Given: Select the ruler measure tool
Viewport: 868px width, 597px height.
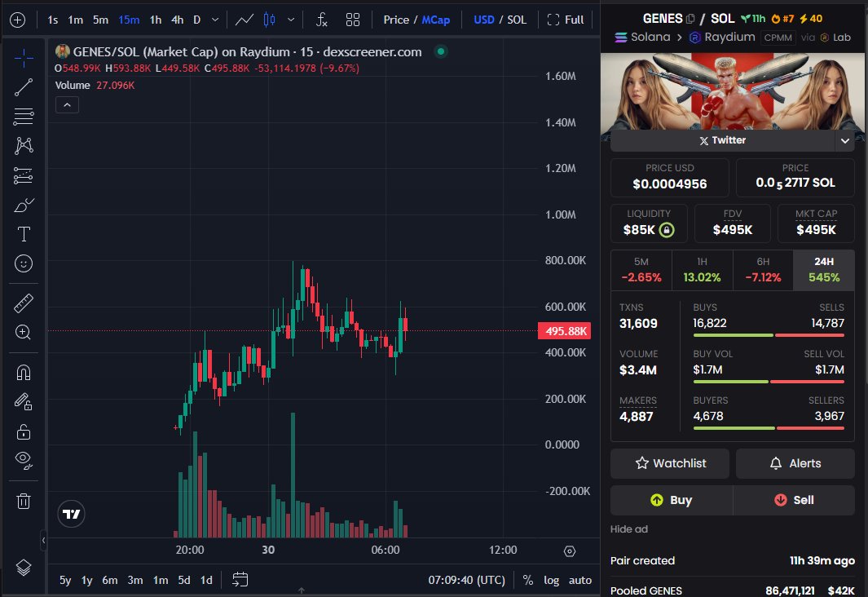Looking at the screenshot, I should (24, 303).
